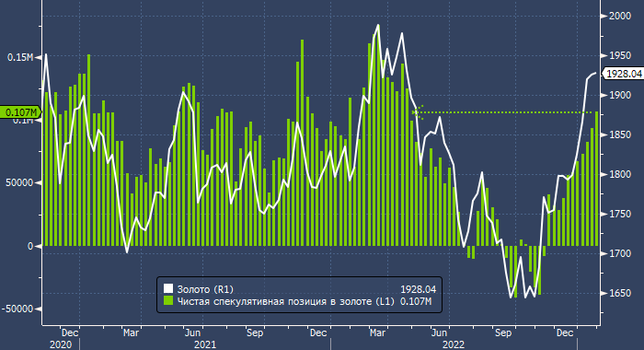Click the 1650 right axis label
This screenshot has width=644, height=350.
coord(620,293)
